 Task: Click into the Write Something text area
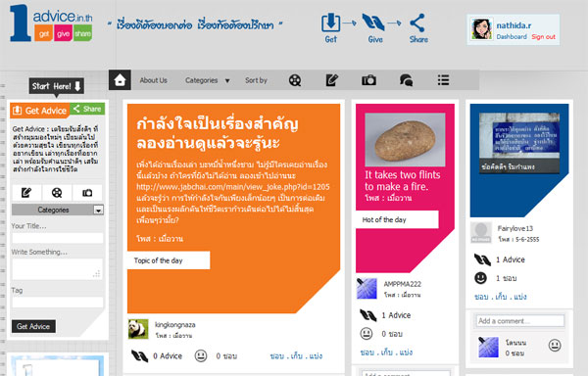(58, 269)
